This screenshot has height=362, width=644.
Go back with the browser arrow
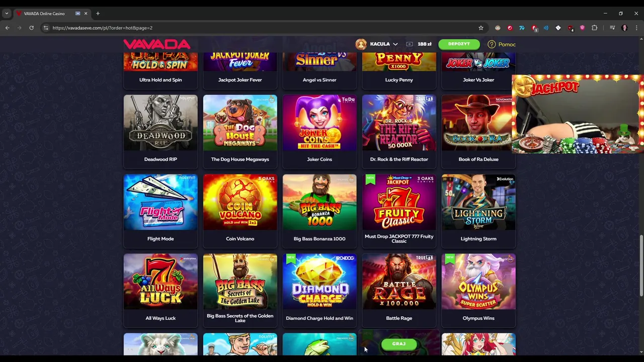click(x=7, y=28)
